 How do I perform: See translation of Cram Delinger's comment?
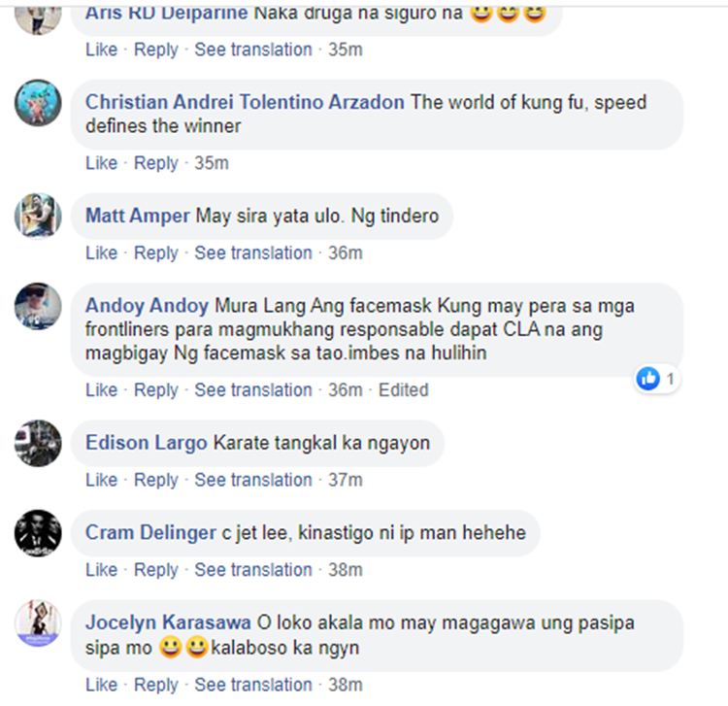(x=253, y=570)
